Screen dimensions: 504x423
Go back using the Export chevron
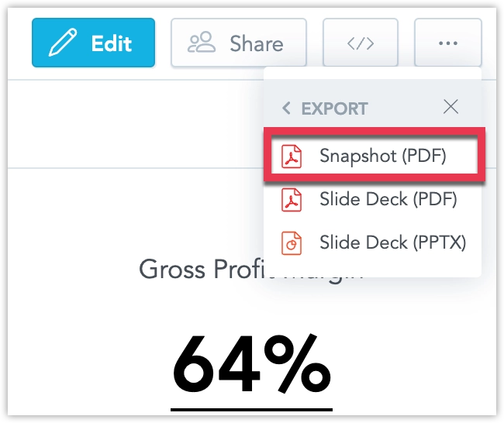(286, 108)
